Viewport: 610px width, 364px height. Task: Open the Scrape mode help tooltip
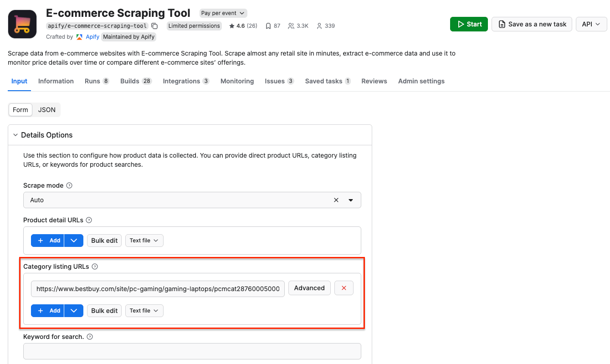[69, 185]
